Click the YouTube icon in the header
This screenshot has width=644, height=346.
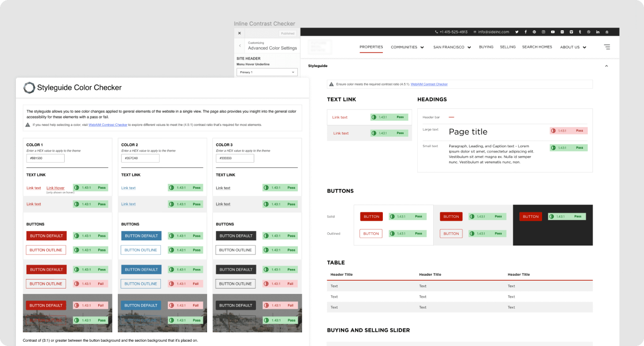(x=553, y=31)
